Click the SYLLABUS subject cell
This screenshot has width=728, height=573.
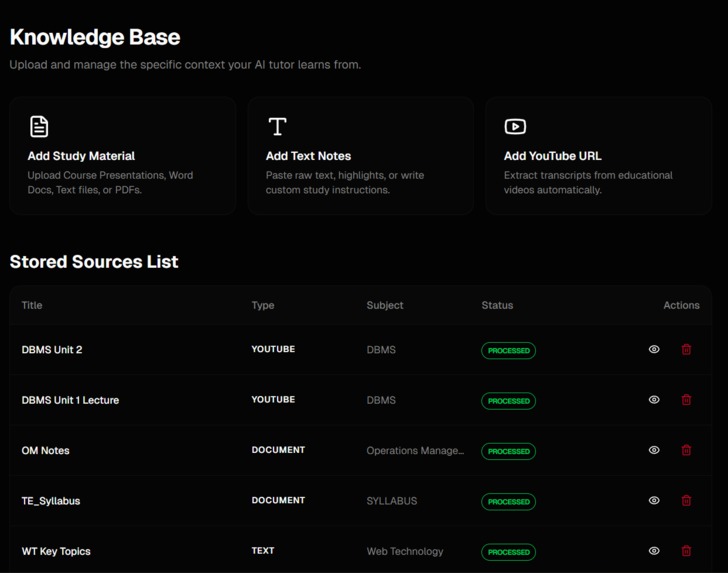(x=392, y=501)
